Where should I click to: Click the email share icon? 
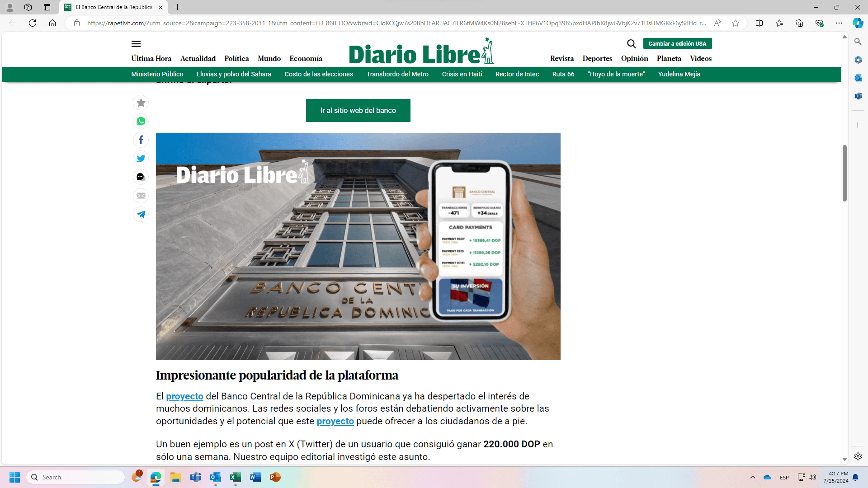(141, 196)
